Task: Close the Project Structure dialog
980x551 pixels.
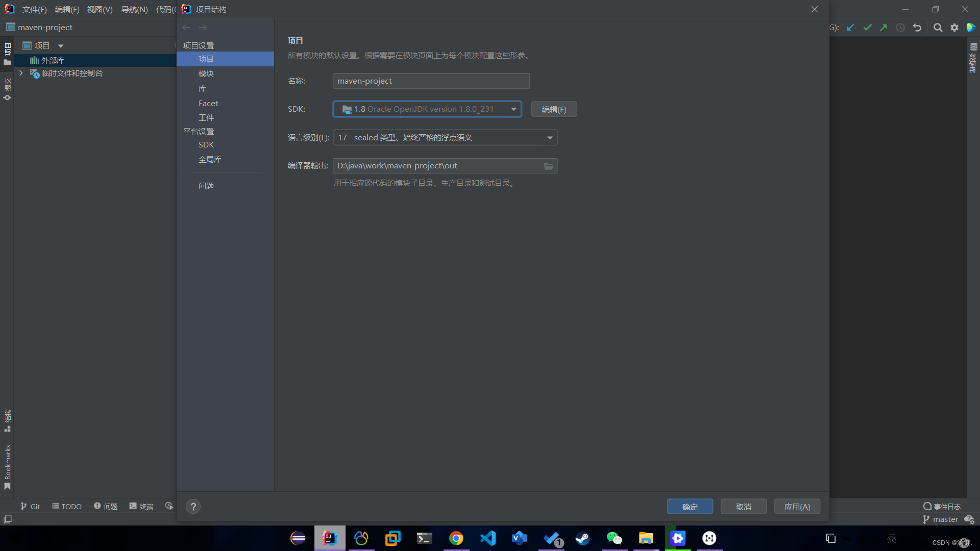Action: pyautogui.click(x=815, y=9)
